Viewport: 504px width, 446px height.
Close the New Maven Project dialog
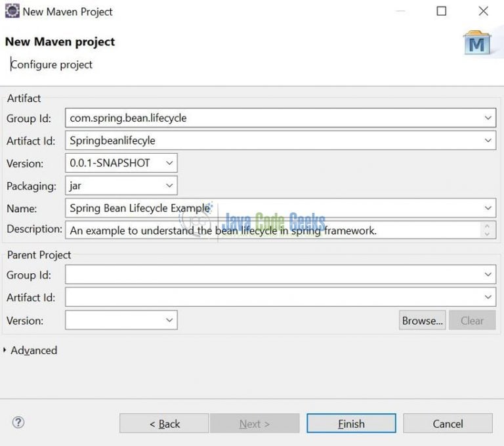483,11
